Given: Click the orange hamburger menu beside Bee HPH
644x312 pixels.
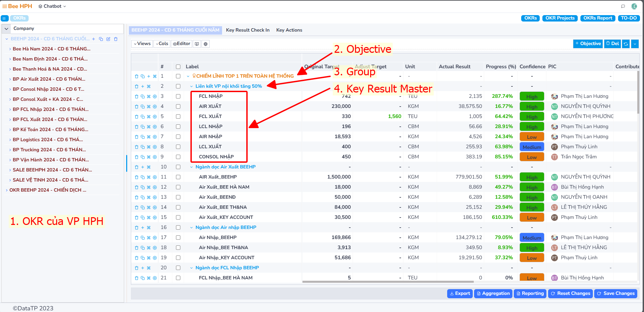Looking at the screenshot, I should pyautogui.click(x=4, y=6).
